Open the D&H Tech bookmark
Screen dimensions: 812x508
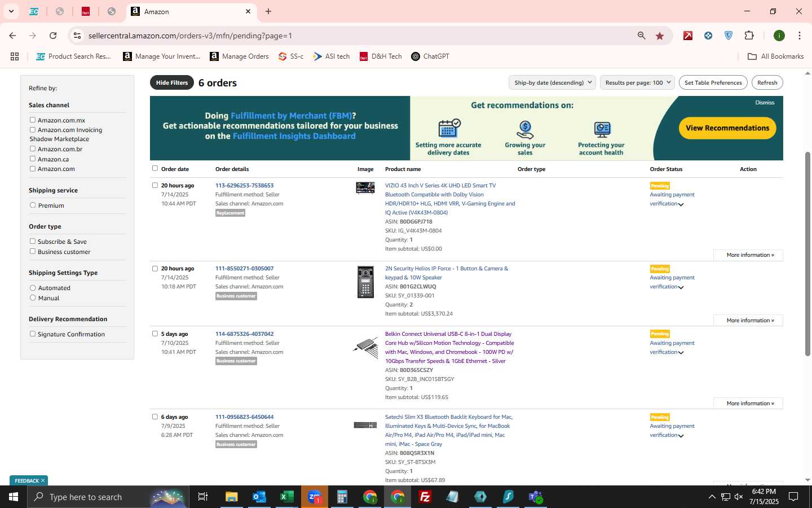click(381, 56)
